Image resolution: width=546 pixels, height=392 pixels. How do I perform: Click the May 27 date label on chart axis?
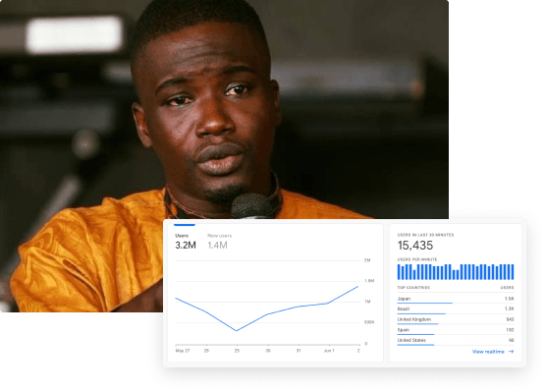(x=183, y=351)
